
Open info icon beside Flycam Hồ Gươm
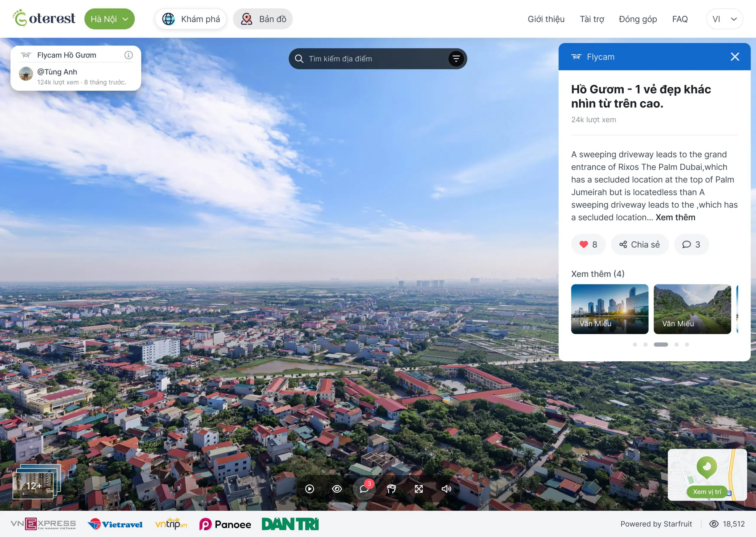(x=128, y=55)
